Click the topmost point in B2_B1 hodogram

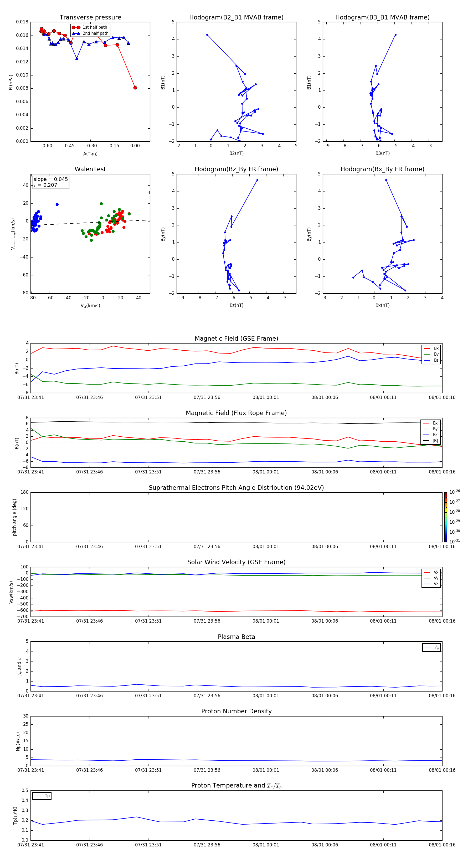click(x=207, y=35)
